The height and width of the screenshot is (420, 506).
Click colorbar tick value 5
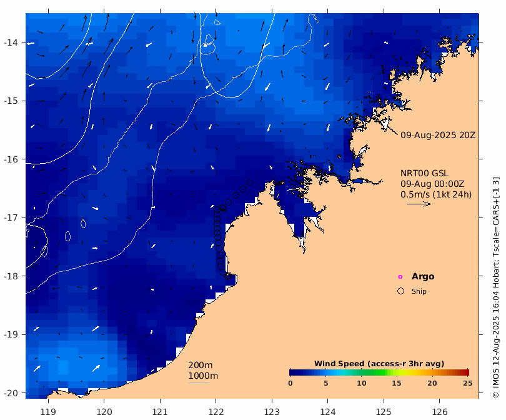pos(326,383)
